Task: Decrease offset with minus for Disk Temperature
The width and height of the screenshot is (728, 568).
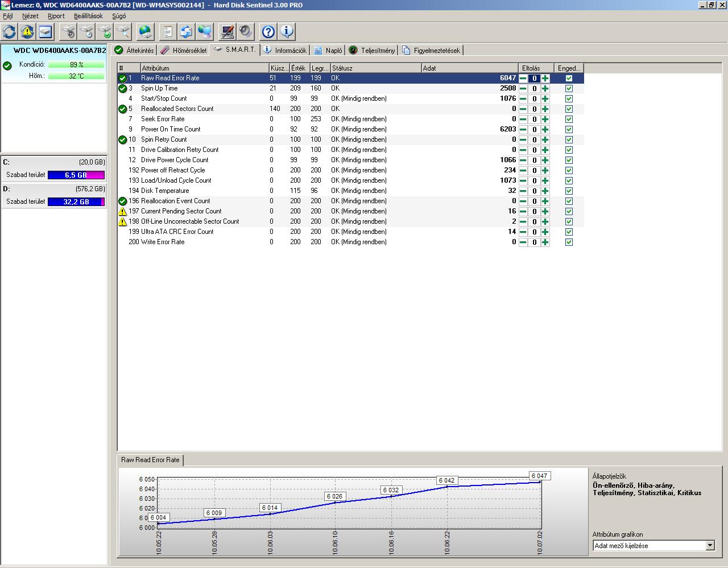Action: pos(523,191)
